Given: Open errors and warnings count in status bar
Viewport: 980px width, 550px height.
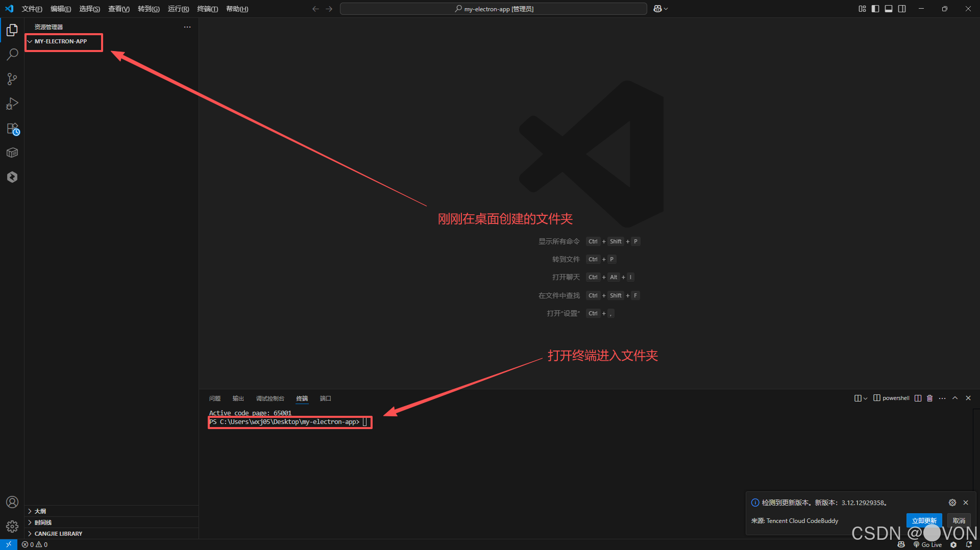Looking at the screenshot, I should pos(35,544).
